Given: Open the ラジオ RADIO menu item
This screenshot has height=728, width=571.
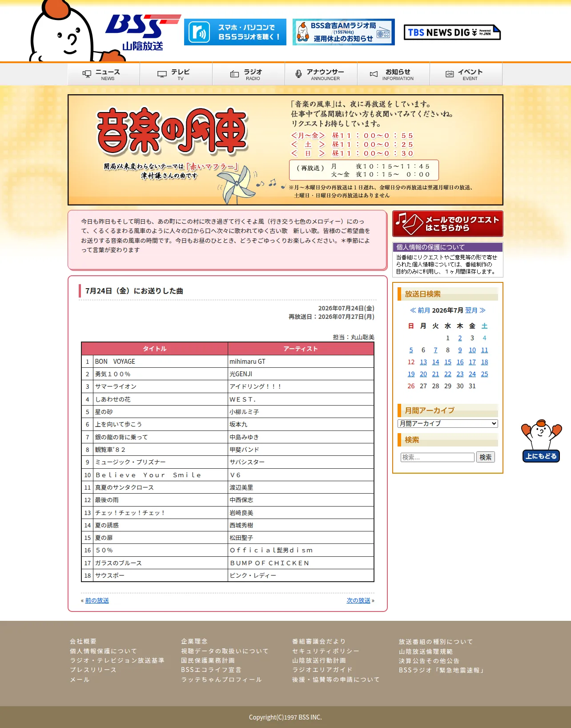Looking at the screenshot, I should pyautogui.click(x=249, y=74).
